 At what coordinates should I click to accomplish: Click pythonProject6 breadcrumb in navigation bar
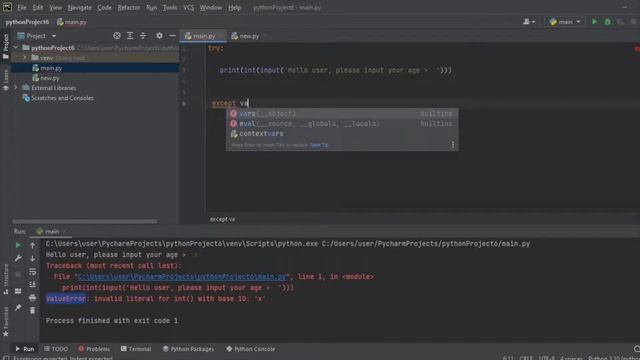click(x=27, y=22)
